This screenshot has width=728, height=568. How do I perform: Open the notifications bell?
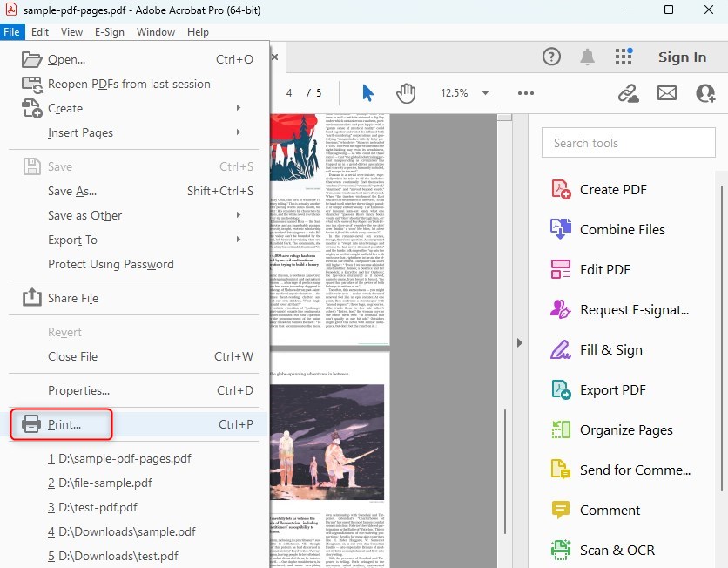587,56
